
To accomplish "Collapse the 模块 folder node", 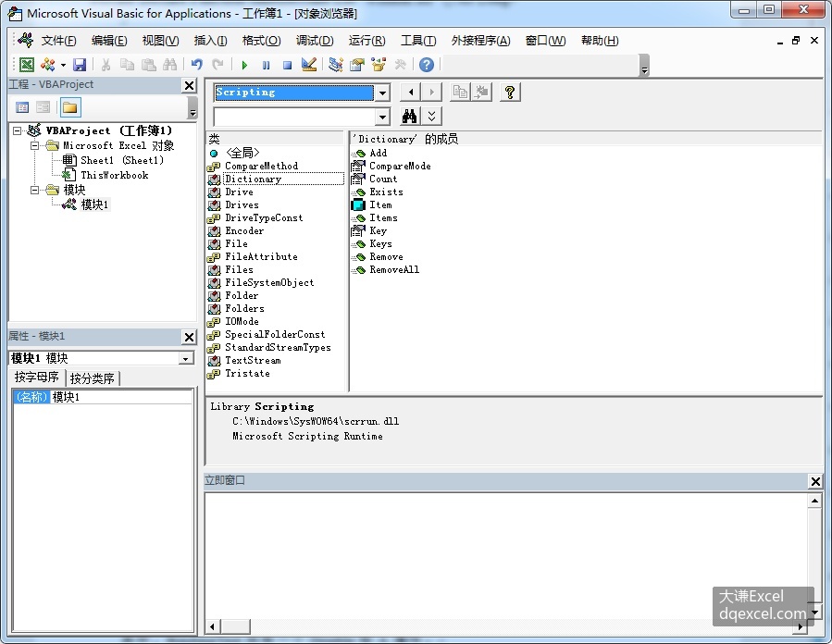I will click(34, 190).
